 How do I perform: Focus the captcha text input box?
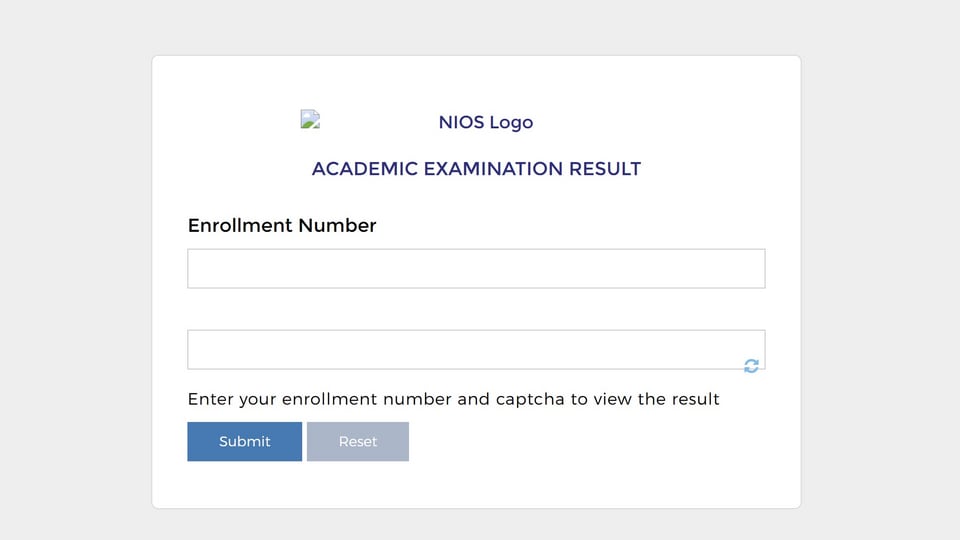point(476,350)
